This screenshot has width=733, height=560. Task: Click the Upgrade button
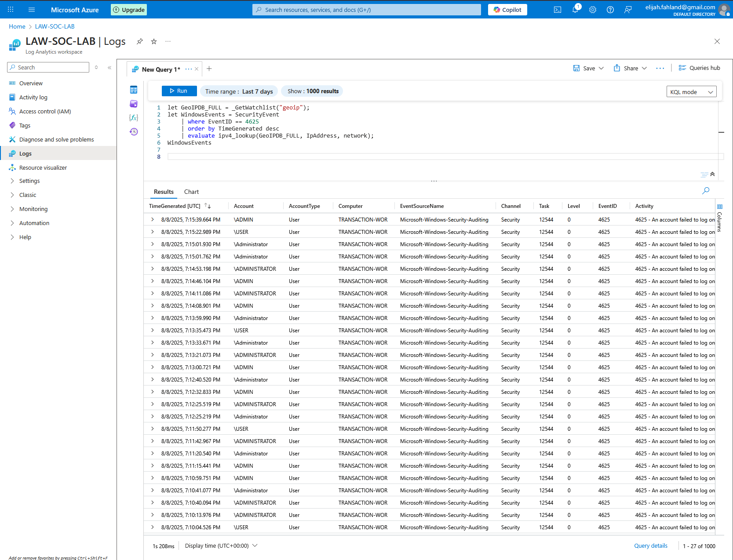click(x=129, y=10)
